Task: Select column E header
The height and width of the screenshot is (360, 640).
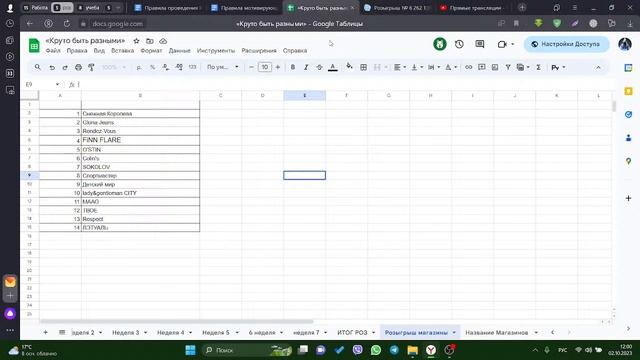Action: (304, 96)
